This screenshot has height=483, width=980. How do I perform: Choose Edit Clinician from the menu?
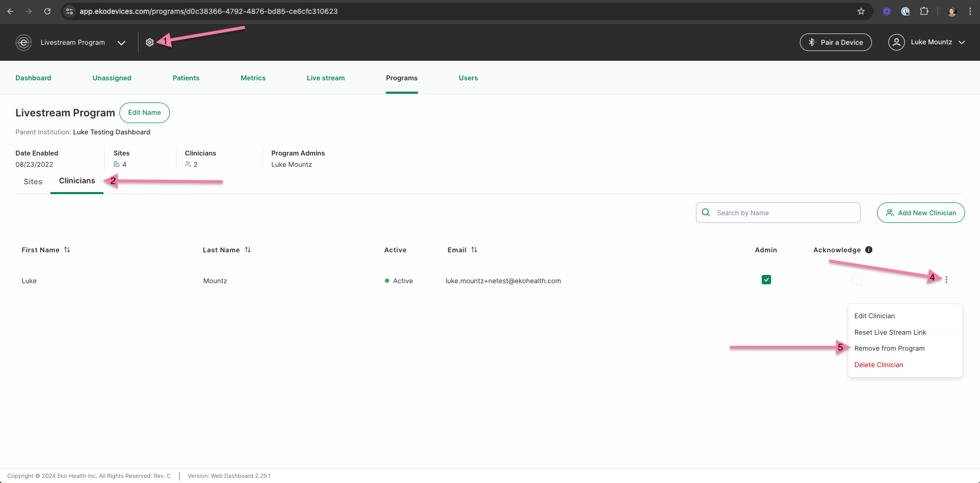(x=874, y=316)
